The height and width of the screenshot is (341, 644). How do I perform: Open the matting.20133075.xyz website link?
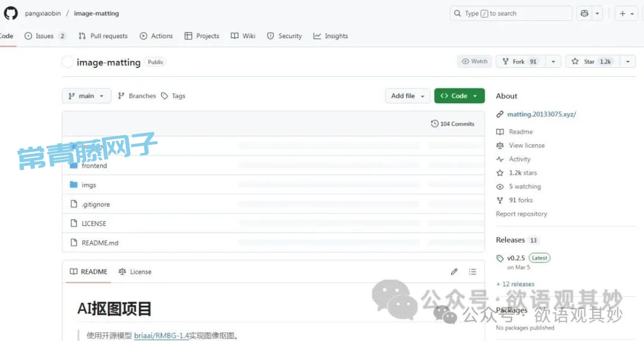coord(541,114)
